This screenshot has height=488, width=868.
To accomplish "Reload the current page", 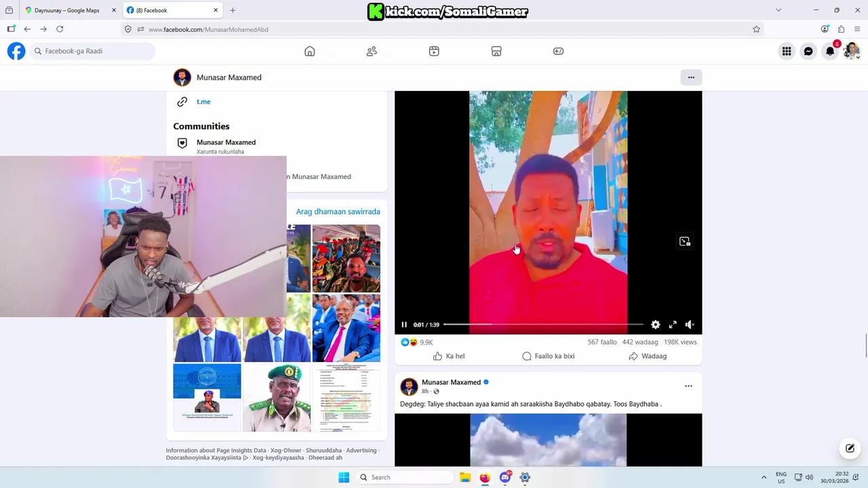I will [60, 29].
